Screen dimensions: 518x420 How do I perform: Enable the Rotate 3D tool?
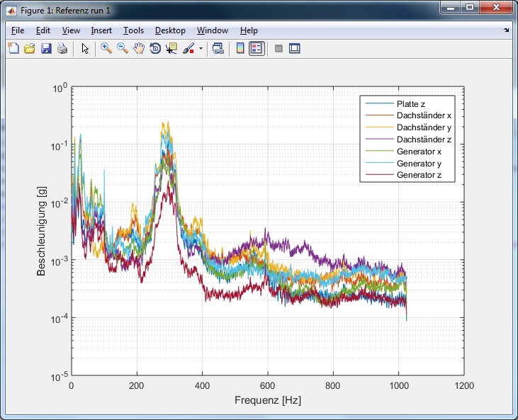[x=155, y=49]
